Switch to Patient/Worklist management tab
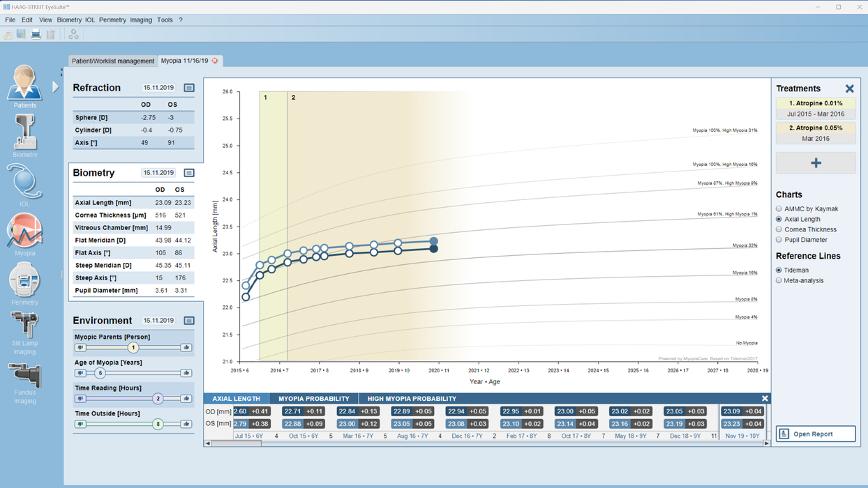The height and width of the screenshot is (488, 868). 113,61
